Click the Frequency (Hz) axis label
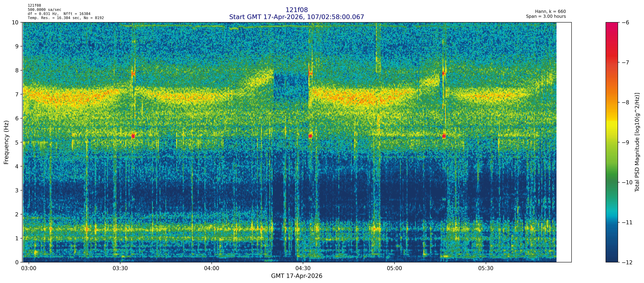The width and height of the screenshot is (644, 283). [6, 142]
